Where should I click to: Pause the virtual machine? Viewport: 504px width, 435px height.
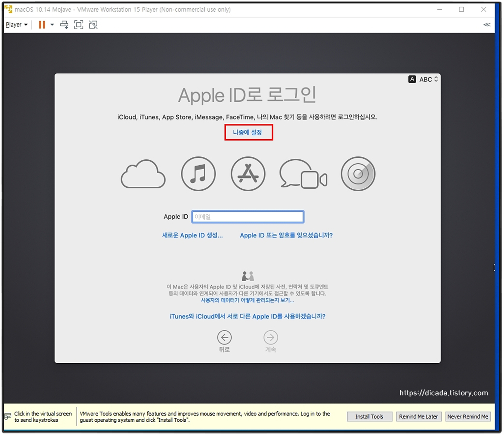point(42,25)
